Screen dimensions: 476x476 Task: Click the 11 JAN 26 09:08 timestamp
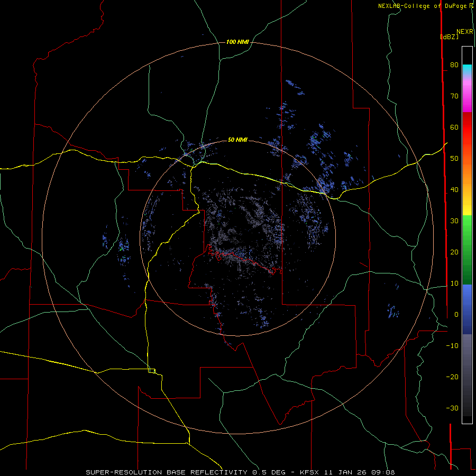click(x=360, y=472)
